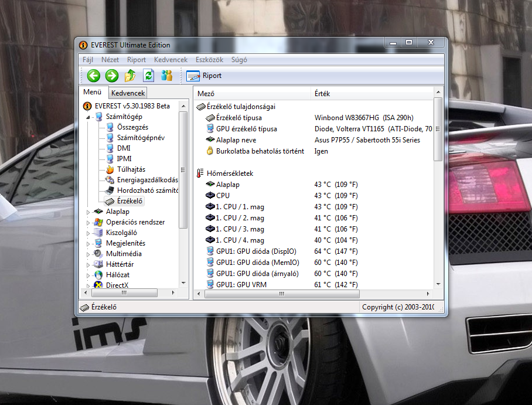Viewport: 532px width, 405px height.
Task: Click the thermometer icon beside Hőmérsékletek
Action: click(200, 173)
